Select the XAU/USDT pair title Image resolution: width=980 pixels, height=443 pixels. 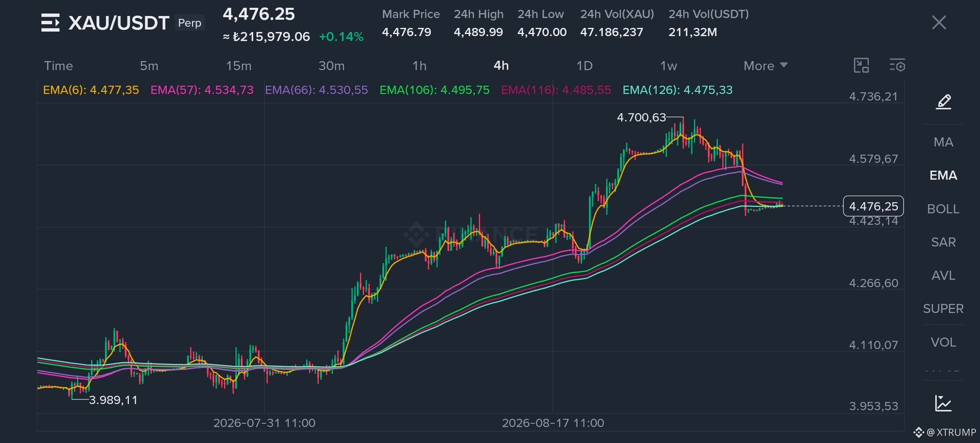click(x=119, y=23)
